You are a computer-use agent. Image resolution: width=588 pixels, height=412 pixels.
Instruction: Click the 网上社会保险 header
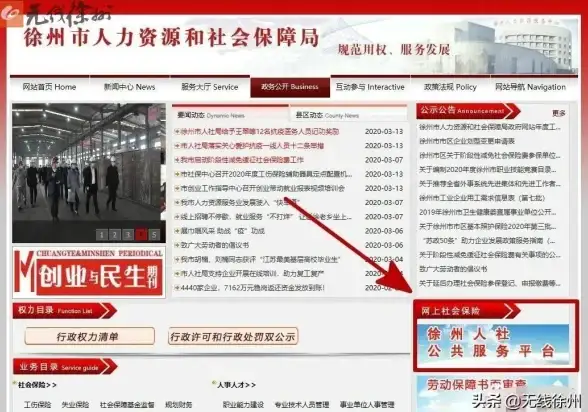coord(468,311)
